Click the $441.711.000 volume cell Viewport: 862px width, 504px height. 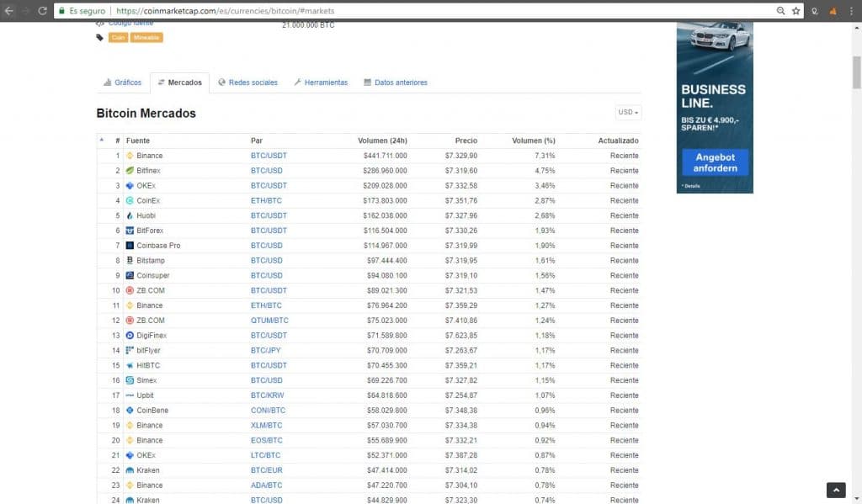tap(386, 156)
